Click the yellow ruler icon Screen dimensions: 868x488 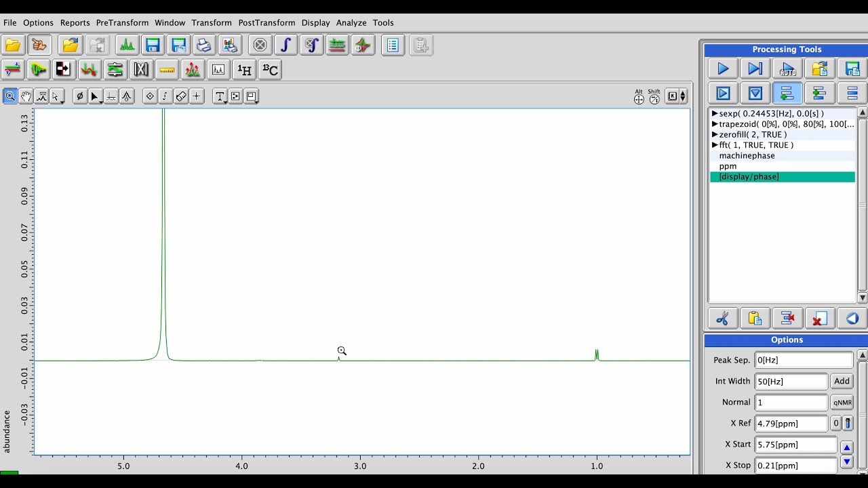coord(167,70)
